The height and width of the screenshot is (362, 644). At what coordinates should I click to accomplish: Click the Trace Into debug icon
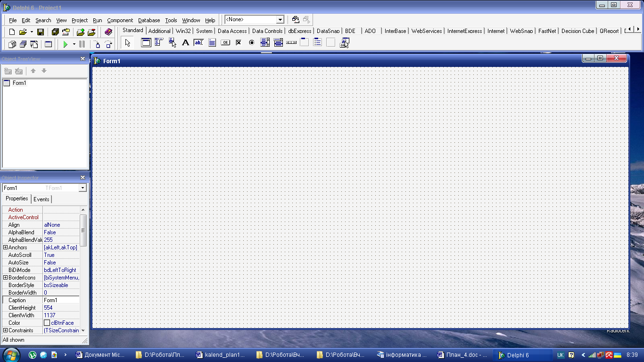click(98, 44)
